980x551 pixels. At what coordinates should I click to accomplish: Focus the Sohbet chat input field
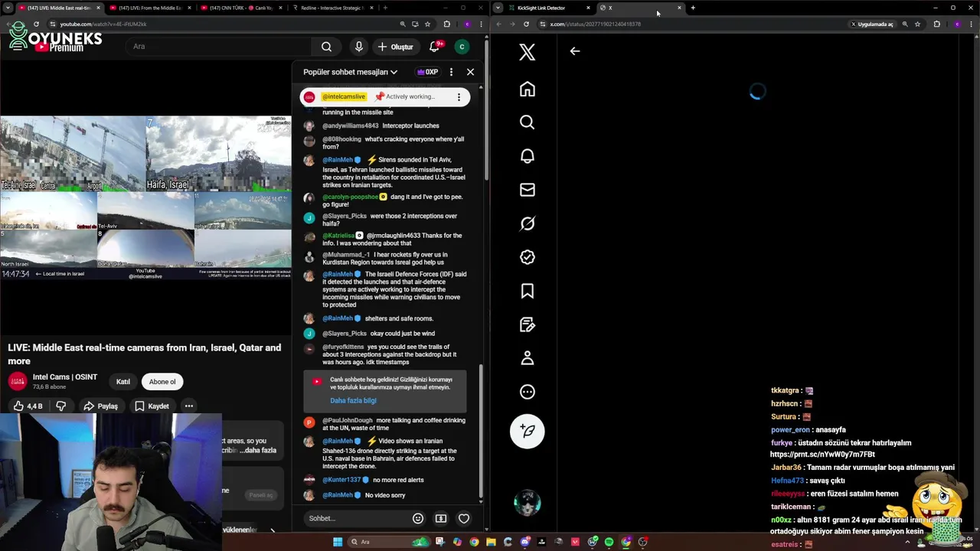(x=355, y=518)
